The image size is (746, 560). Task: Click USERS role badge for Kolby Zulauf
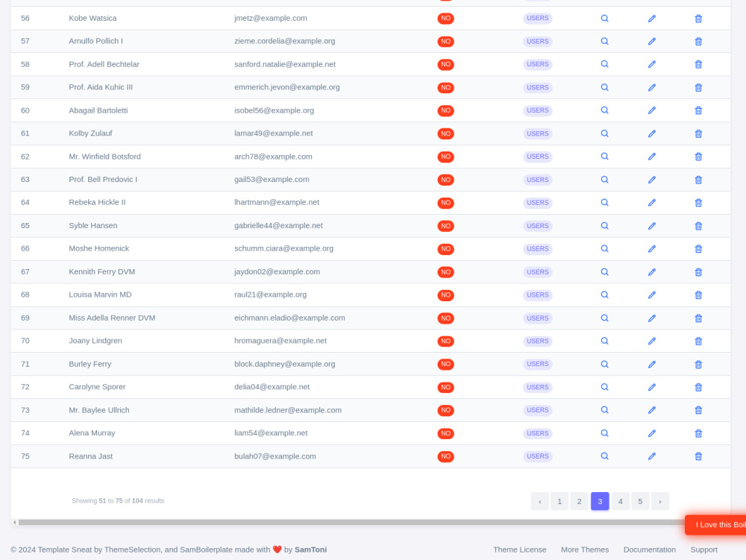tap(538, 133)
